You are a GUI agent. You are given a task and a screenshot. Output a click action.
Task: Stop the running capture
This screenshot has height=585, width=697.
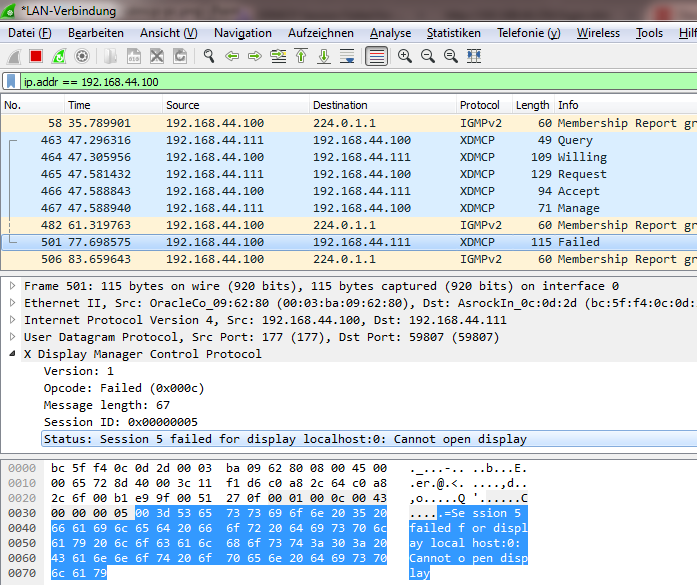point(36,56)
